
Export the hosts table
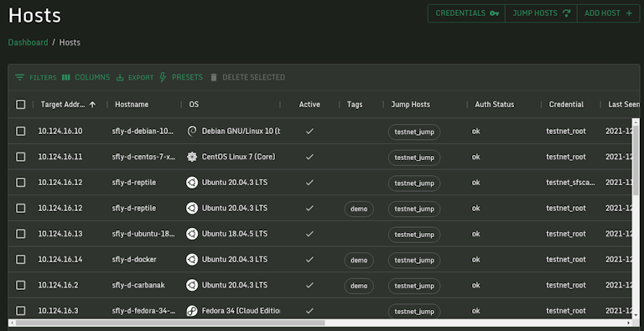[135, 78]
